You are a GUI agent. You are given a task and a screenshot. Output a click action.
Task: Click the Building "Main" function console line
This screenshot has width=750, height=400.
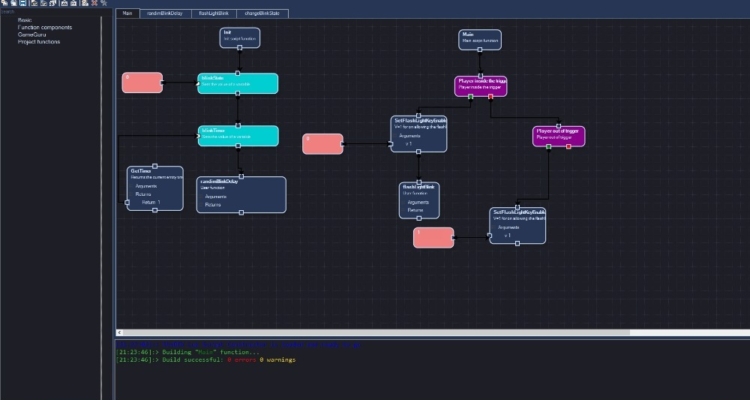188,352
